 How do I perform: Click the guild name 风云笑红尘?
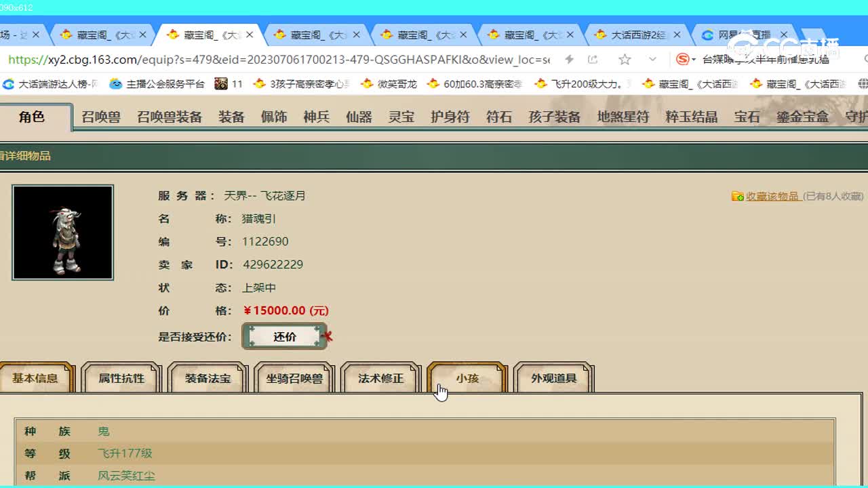click(x=126, y=476)
